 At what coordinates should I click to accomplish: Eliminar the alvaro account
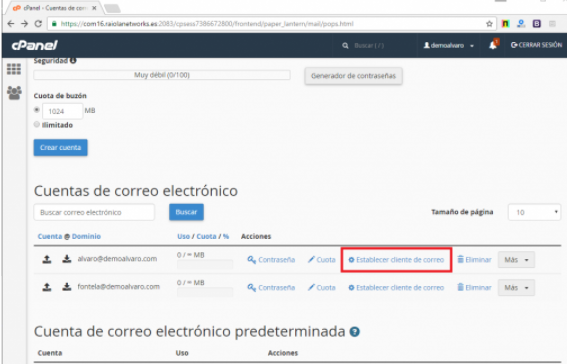[474, 260]
